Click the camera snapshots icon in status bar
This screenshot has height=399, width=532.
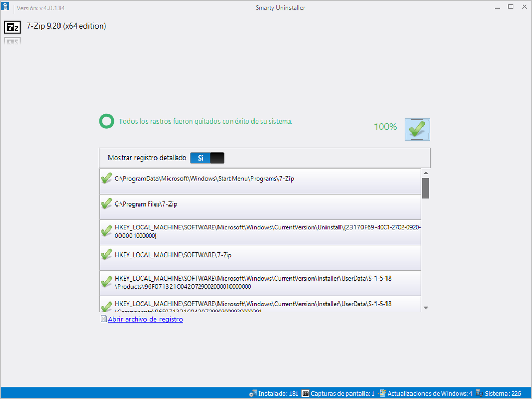(x=305, y=394)
